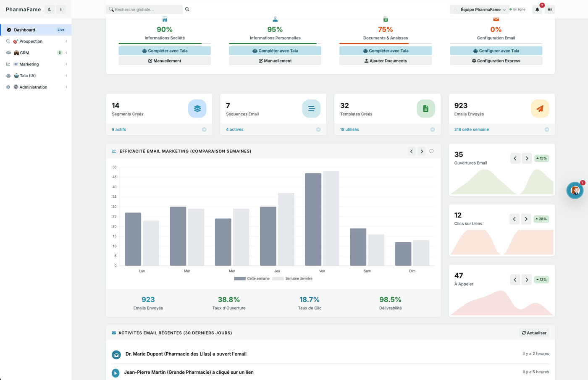
Task: Click the search magnifier button
Action: (x=187, y=9)
